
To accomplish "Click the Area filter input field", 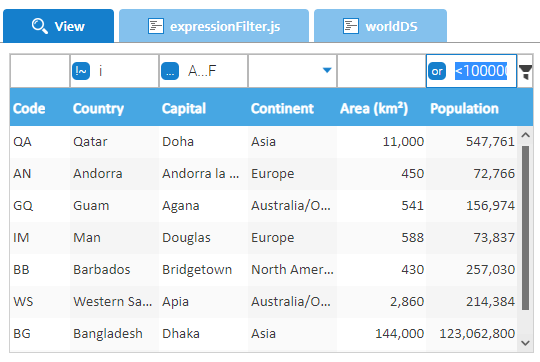I will 382,71.
